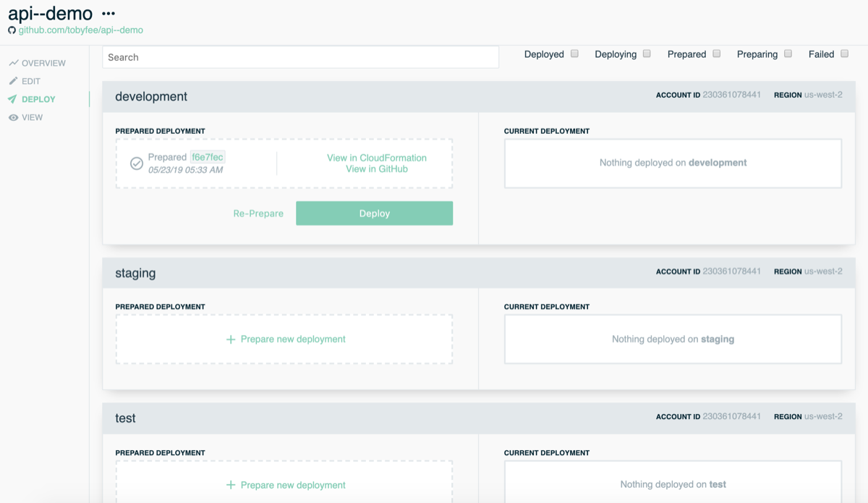The image size is (868, 503).
Task: Focus the Search input field
Action: coord(300,57)
